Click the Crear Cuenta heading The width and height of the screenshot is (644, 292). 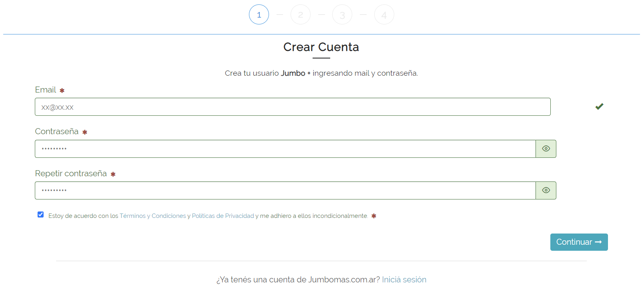(321, 47)
